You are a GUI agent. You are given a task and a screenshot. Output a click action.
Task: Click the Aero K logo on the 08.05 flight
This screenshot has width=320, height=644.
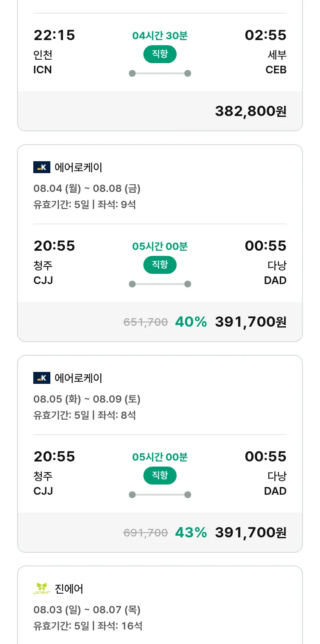pyautogui.click(x=42, y=378)
